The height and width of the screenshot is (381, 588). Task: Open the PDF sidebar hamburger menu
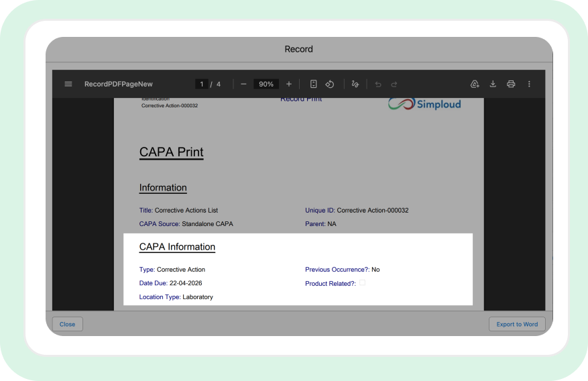tap(68, 84)
